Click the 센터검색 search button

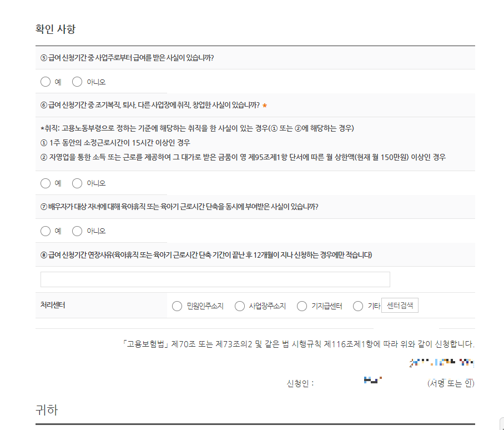point(399,306)
